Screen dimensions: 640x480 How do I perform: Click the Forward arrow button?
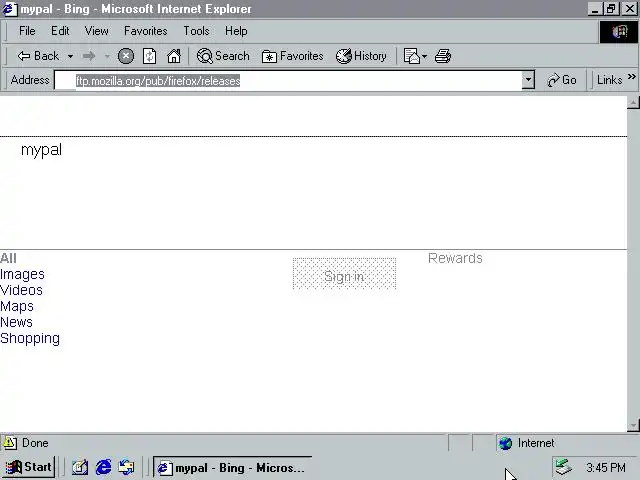click(89, 56)
